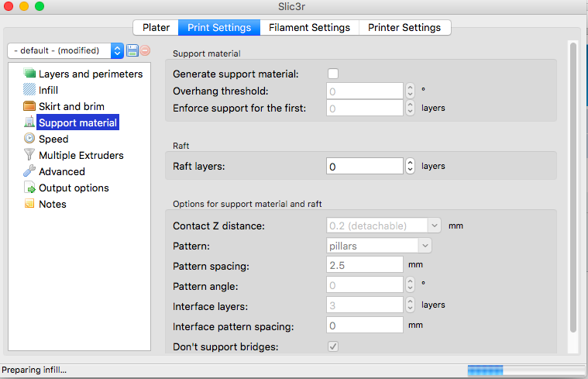The image size is (588, 379).
Task: Open the default (modified) preset dropdown
Action: pyautogui.click(x=66, y=50)
